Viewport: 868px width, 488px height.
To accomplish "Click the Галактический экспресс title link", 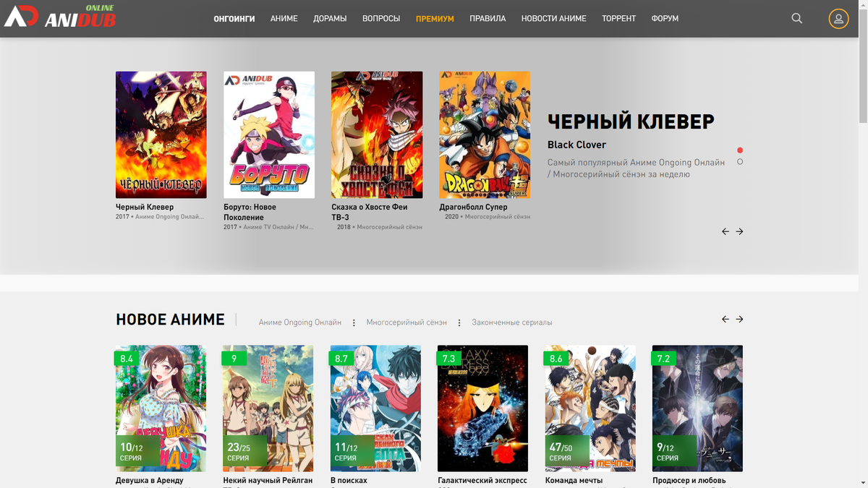I will coord(482,480).
